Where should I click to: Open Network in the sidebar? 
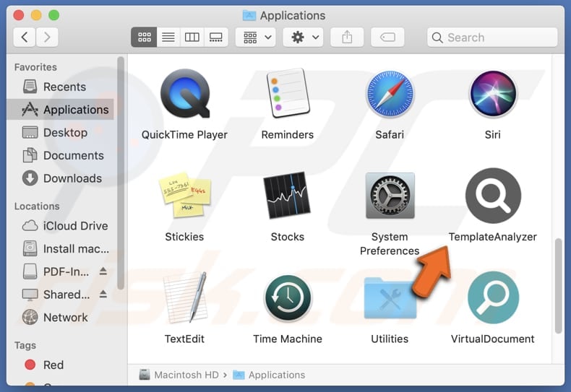tap(61, 318)
